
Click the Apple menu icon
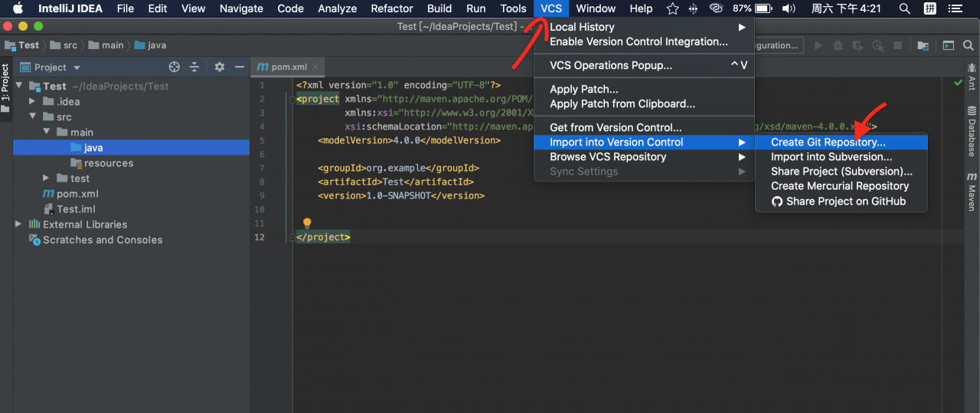coord(18,8)
